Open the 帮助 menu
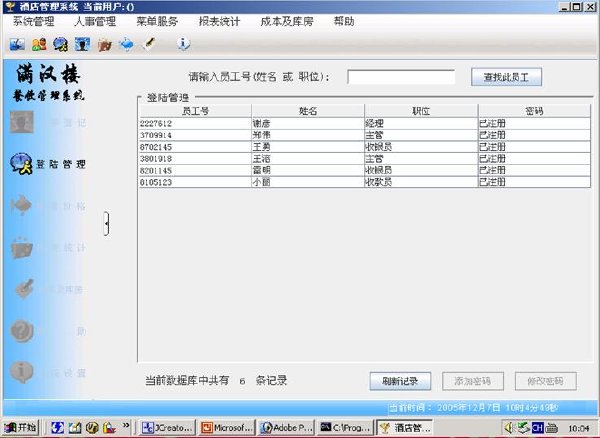The image size is (600, 438). point(344,22)
